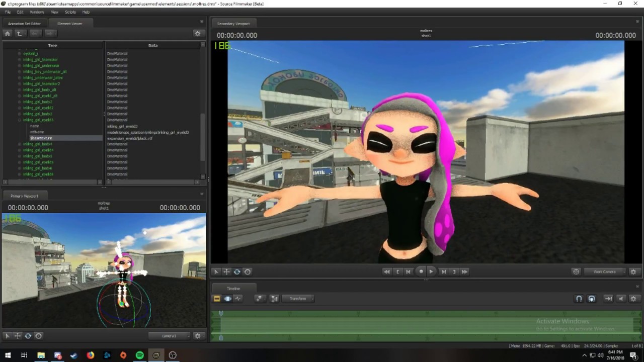The height and width of the screenshot is (362, 644).
Task: Select the Primary Viewport tab
Action: (24, 196)
